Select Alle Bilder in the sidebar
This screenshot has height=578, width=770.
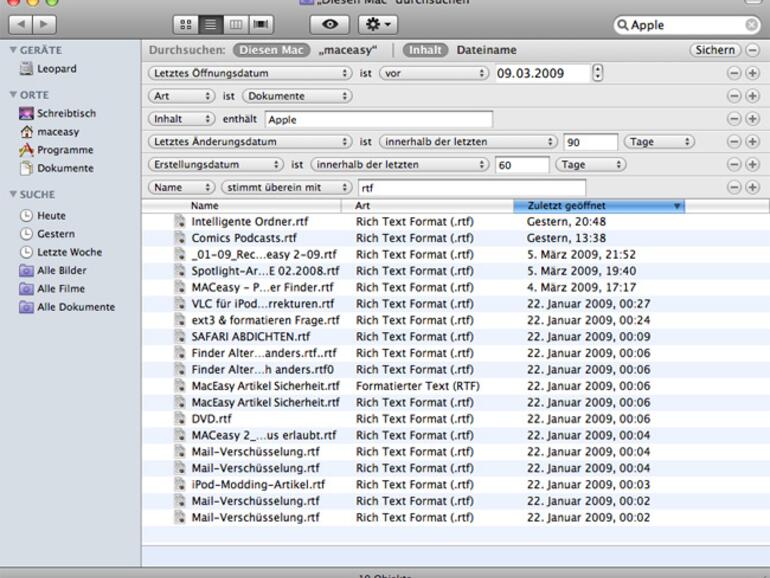click(x=61, y=271)
